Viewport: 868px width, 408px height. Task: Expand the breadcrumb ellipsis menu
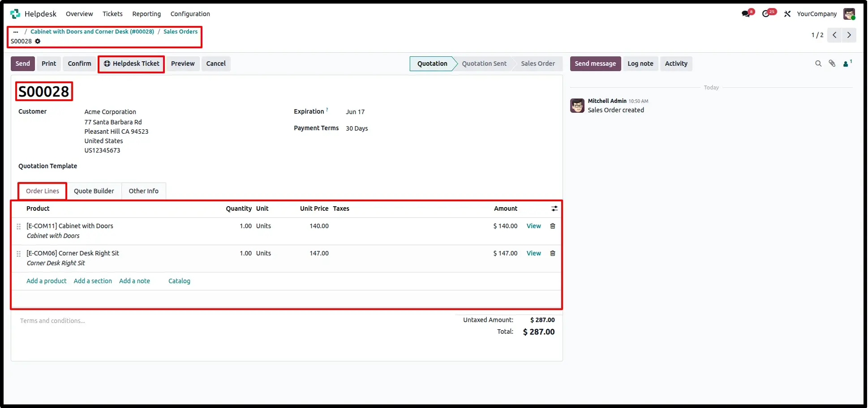[16, 32]
